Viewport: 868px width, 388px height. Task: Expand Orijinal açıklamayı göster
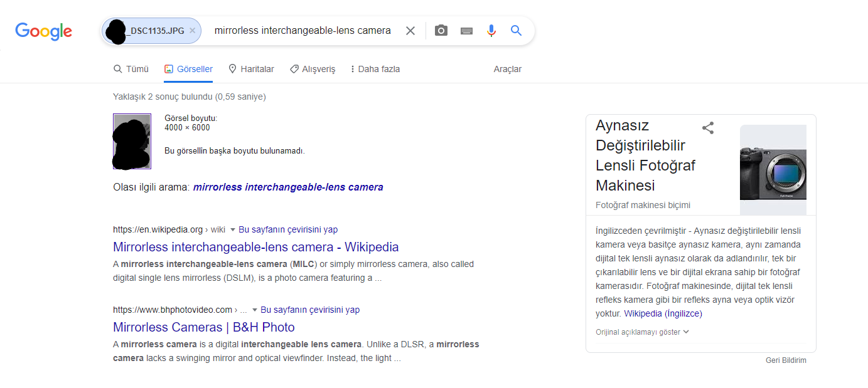(x=642, y=332)
